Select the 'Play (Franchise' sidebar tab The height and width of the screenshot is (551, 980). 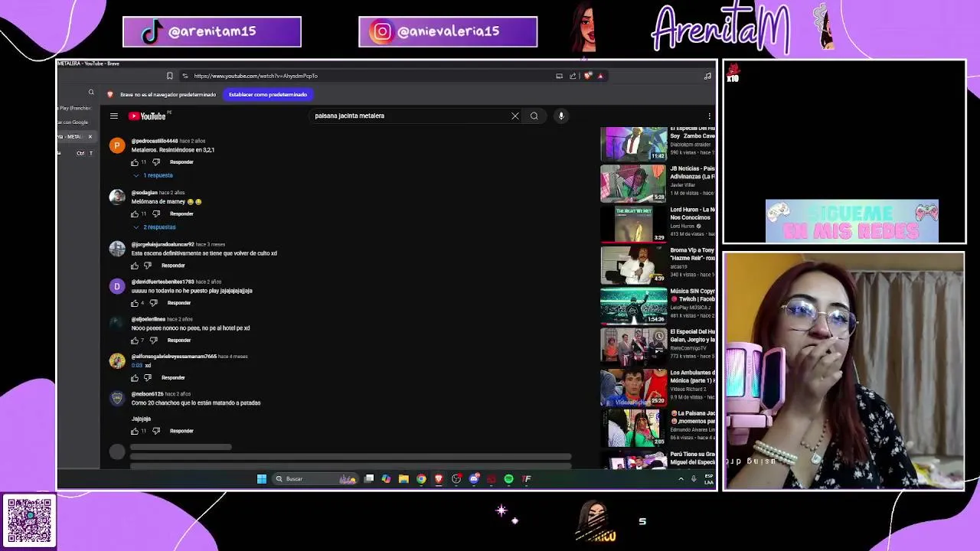[x=74, y=109]
